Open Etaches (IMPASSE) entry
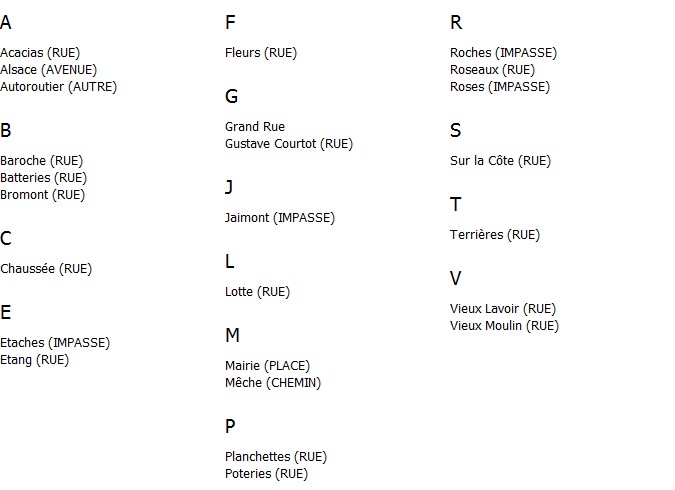This screenshot has height=490, width=675. point(55,343)
